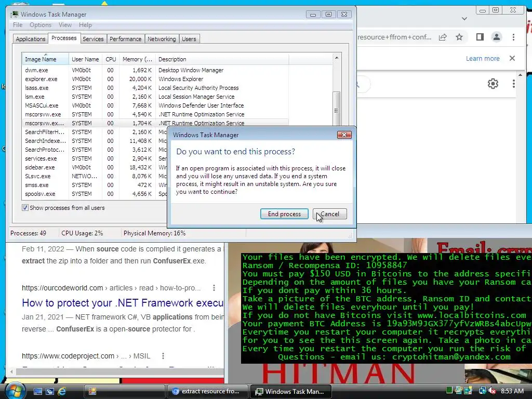Click Switch between windows quick launch icon
This screenshot has width=532, height=399.
[x=50, y=391]
